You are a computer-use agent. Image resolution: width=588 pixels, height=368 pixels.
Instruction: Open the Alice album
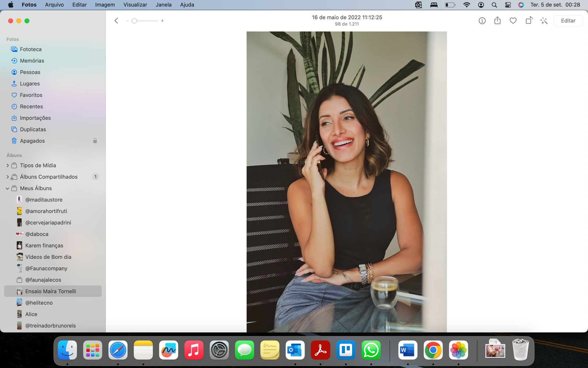[53, 314]
